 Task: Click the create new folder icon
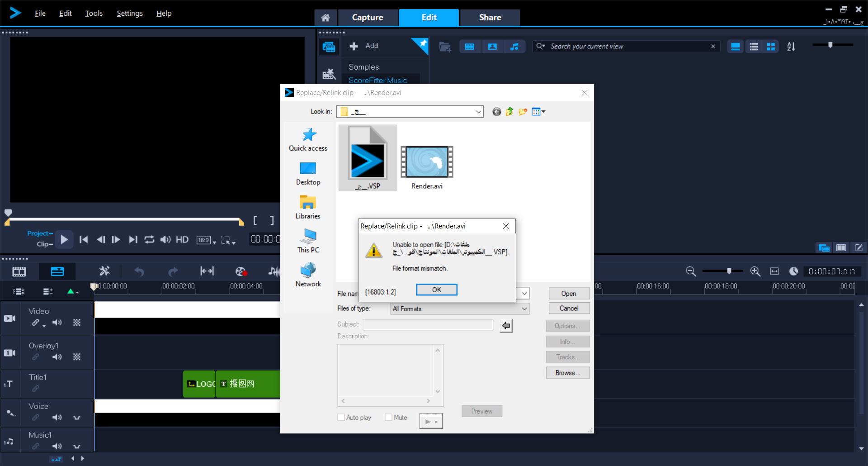point(523,112)
